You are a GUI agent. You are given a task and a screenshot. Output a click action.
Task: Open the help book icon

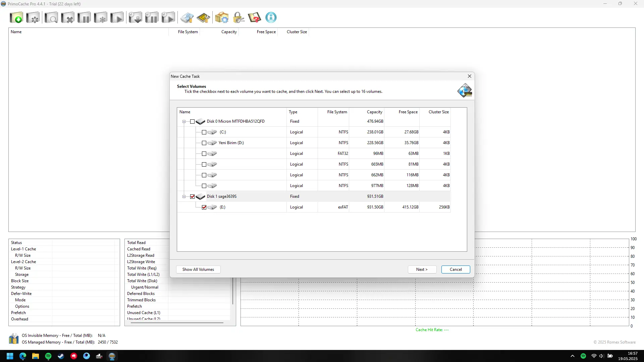coord(255,17)
